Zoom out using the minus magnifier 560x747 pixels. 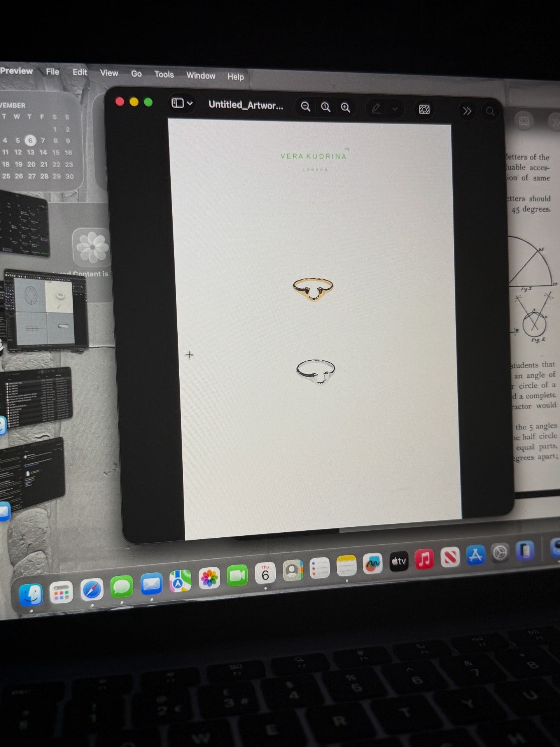coord(306,107)
